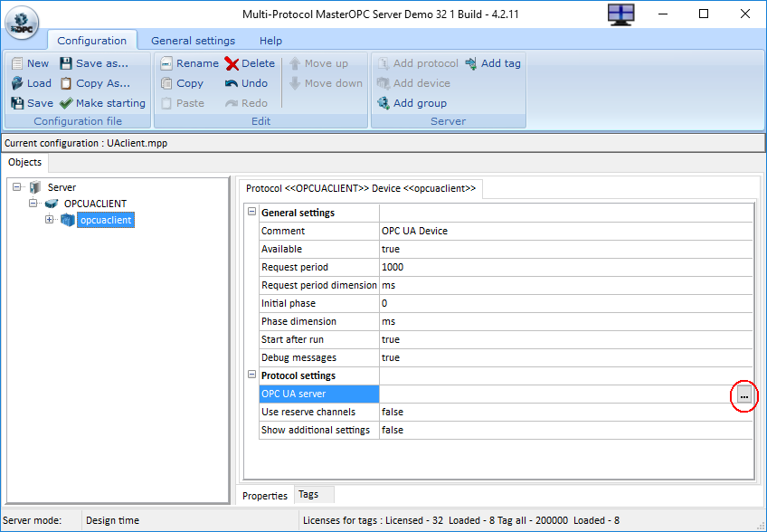Screen dimensions: 767x532
Task: Select the Server tree item
Action: 62,187
